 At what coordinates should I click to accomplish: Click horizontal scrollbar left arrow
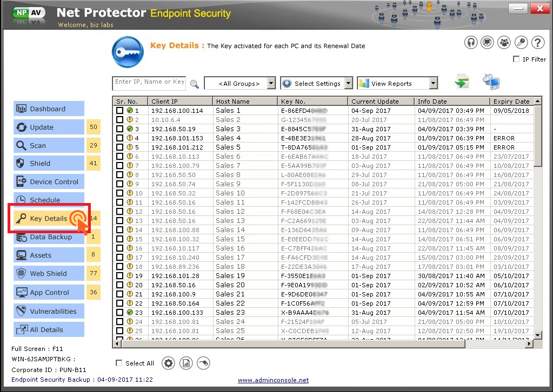pyautogui.click(x=117, y=343)
